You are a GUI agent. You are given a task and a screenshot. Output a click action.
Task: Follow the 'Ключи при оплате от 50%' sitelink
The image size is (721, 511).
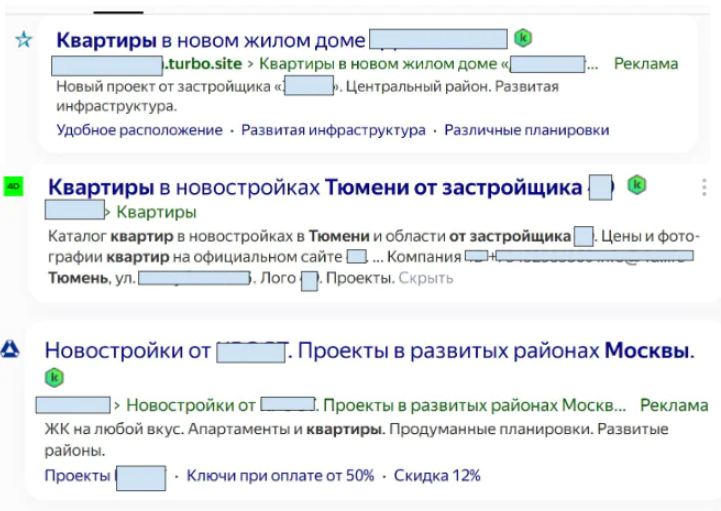(280, 475)
